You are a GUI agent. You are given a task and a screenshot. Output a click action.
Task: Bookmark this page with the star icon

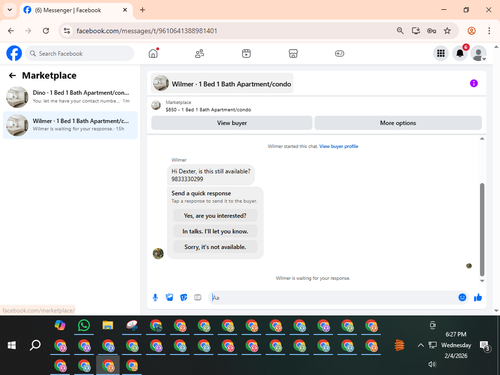[447, 31]
